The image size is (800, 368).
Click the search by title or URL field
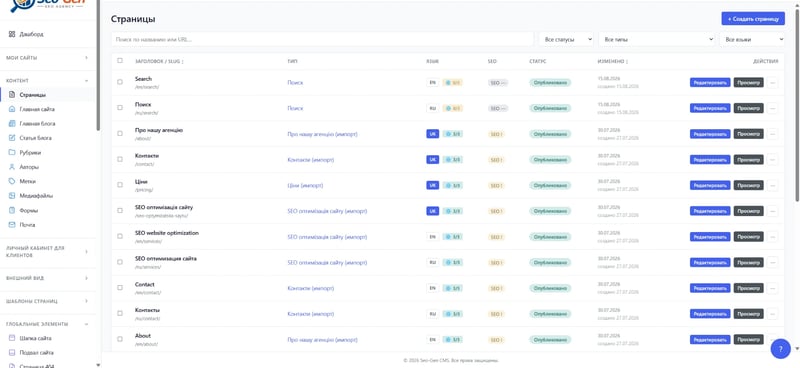[x=322, y=39]
